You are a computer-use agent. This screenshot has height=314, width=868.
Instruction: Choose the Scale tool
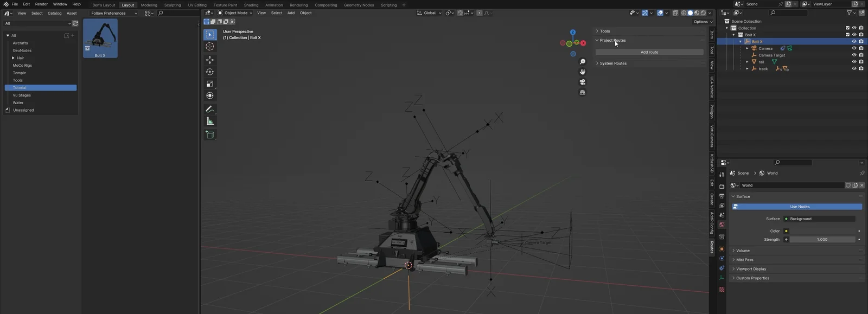click(x=210, y=84)
